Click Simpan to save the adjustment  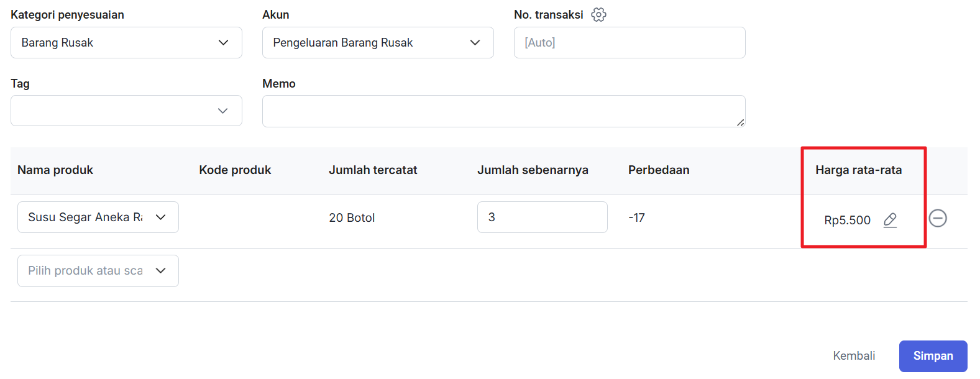tap(933, 356)
